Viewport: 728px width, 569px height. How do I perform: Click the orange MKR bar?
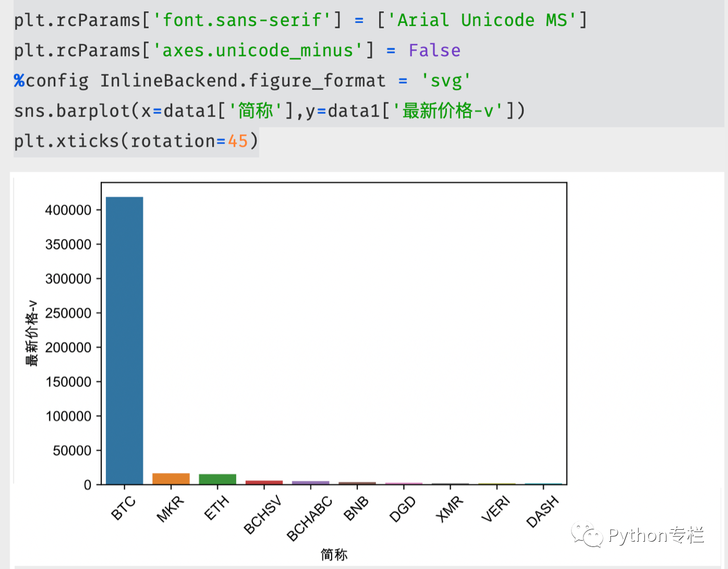click(171, 479)
